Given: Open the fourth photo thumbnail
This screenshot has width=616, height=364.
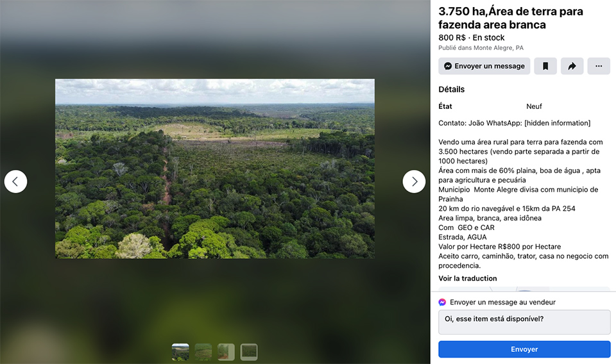Looking at the screenshot, I should [x=248, y=352].
